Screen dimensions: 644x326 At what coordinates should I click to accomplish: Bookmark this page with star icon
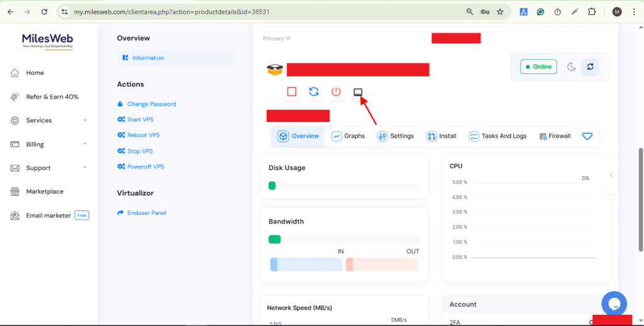[500, 11]
